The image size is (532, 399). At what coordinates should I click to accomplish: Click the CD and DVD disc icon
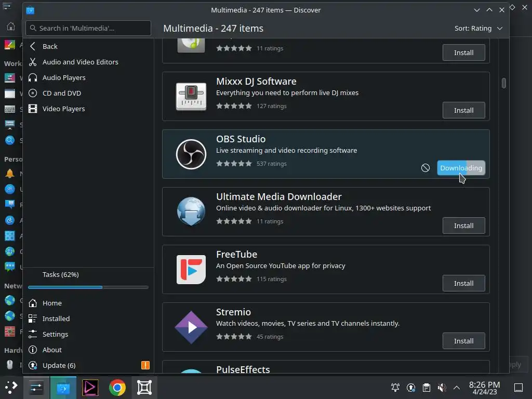point(33,94)
